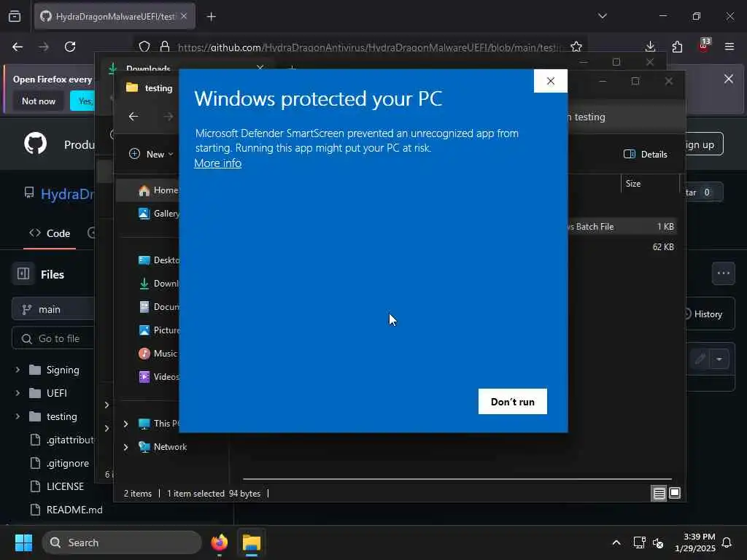747x560 pixels.
Task: Open the taskbar clock showing 3:39 PM
Action: (x=694, y=542)
